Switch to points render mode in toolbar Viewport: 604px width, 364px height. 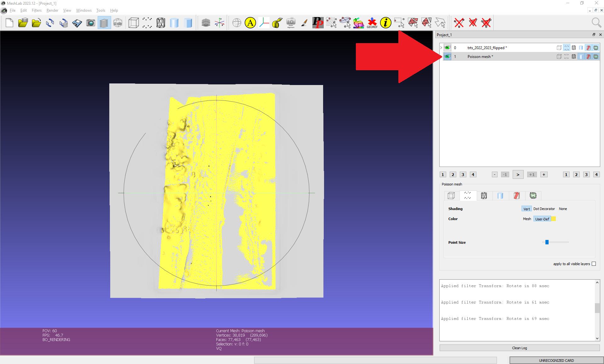[147, 23]
